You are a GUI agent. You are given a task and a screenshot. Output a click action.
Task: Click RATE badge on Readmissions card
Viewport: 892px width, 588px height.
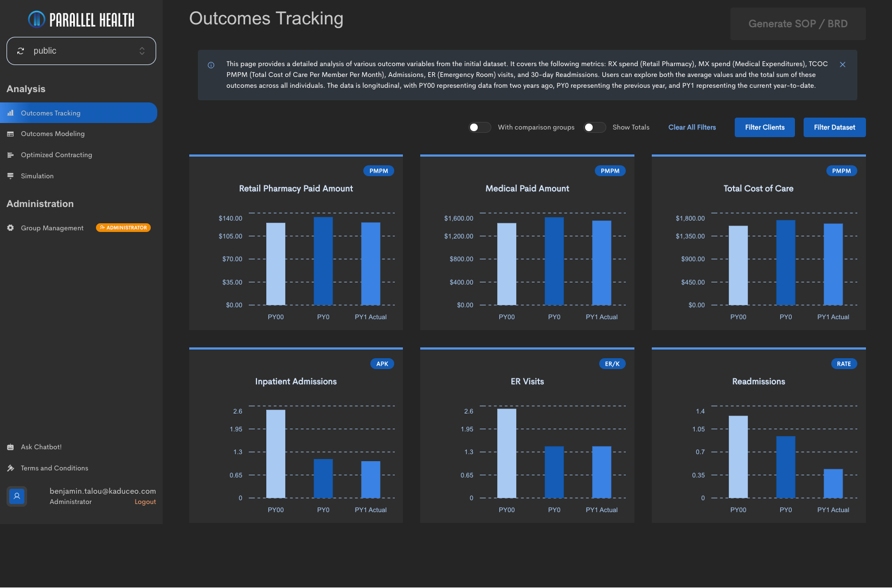pyautogui.click(x=844, y=364)
